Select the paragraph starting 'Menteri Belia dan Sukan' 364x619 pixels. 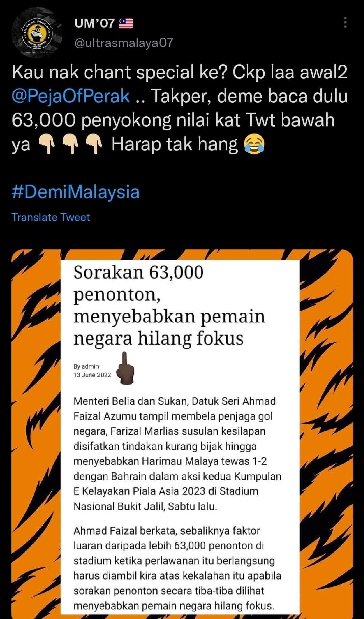click(177, 454)
